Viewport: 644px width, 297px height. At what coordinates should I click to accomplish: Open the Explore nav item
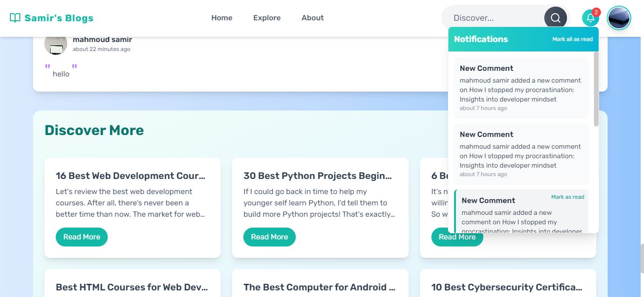(266, 18)
